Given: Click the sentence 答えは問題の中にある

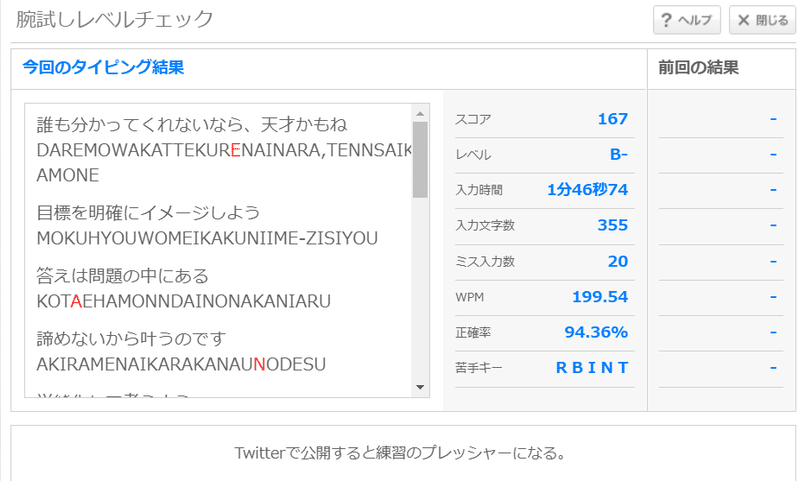Looking at the screenshot, I should [x=122, y=276].
